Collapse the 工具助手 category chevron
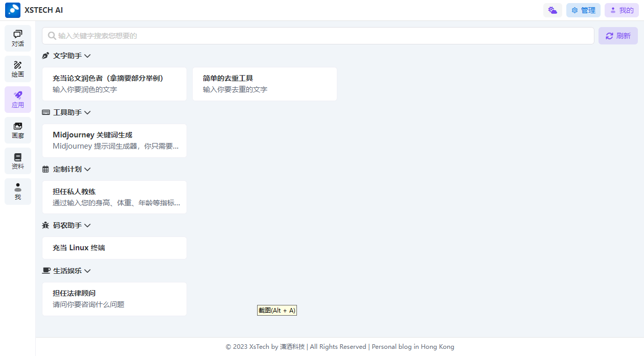Image resolution: width=644 pixels, height=356 pixels. click(x=87, y=112)
